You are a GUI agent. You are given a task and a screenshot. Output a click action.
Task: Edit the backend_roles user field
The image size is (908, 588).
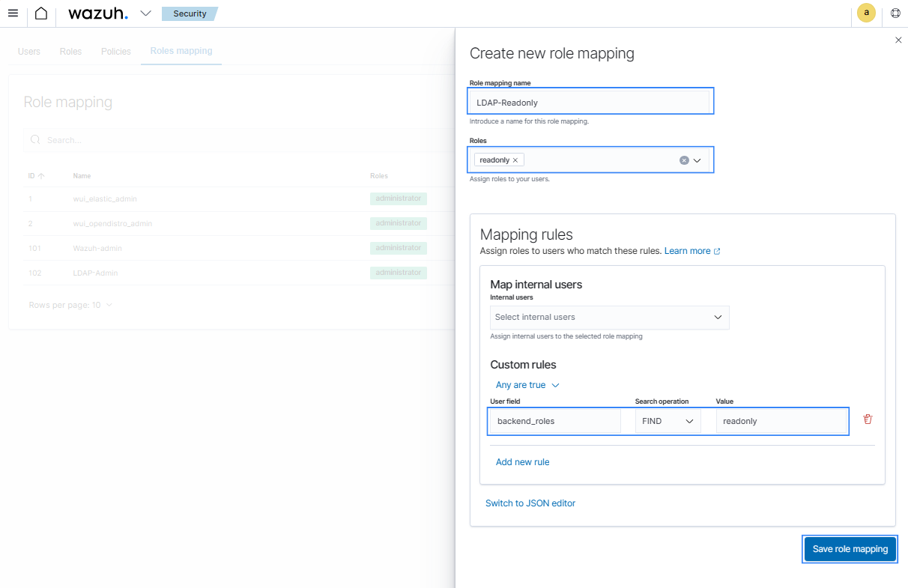[x=555, y=421]
